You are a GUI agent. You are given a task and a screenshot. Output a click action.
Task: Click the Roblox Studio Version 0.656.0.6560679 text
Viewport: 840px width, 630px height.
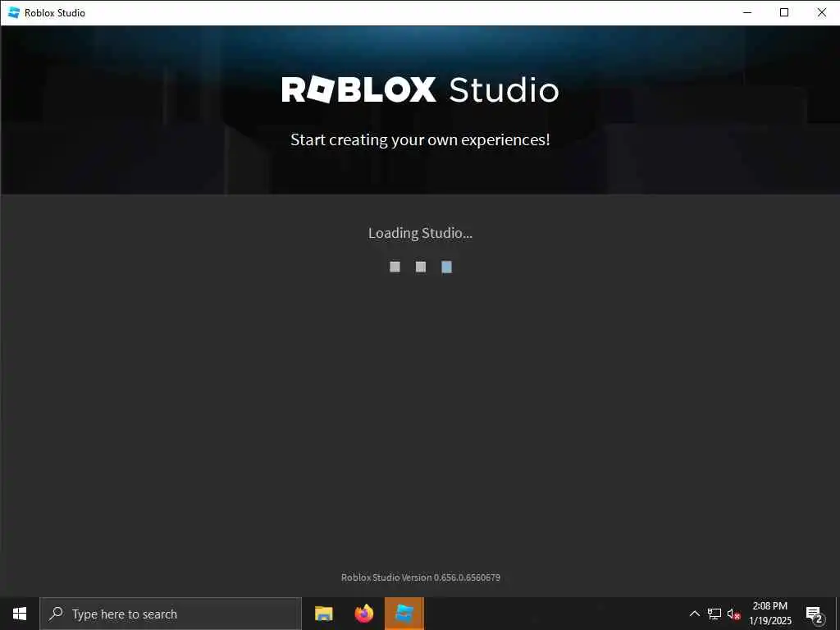point(421,577)
